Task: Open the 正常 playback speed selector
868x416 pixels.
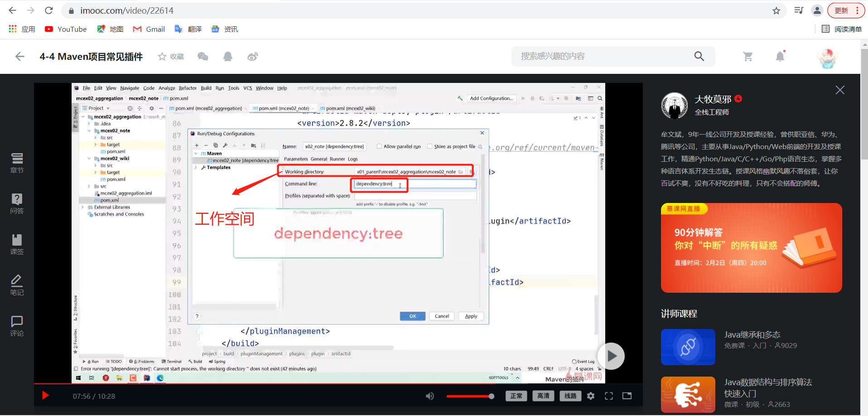Action: coord(516,396)
